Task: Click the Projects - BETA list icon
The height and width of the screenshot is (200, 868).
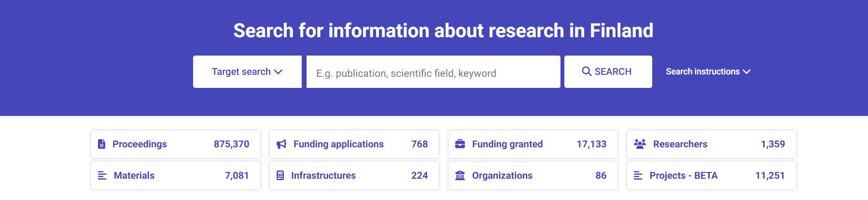Action: (x=638, y=175)
